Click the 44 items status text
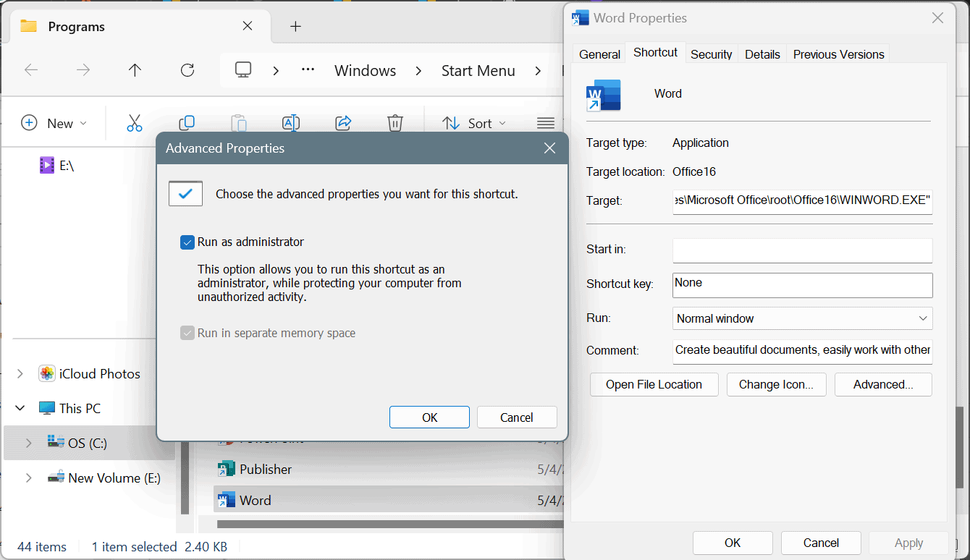Screen dimensions: 970x560 click(42, 547)
